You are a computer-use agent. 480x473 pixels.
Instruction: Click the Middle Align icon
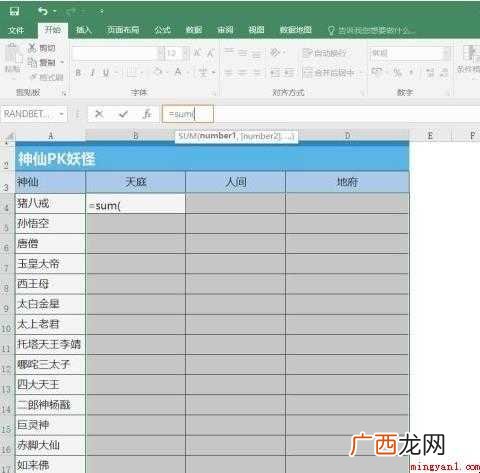tap(243, 53)
